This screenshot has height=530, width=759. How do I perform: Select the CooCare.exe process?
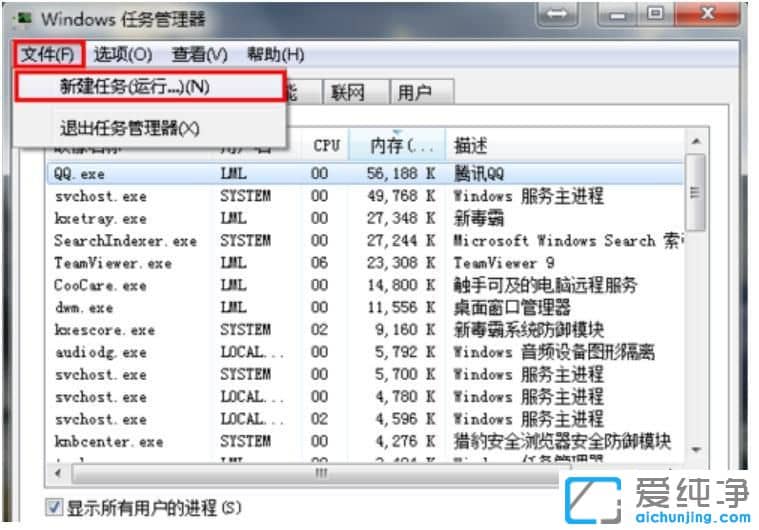[x=365, y=285]
